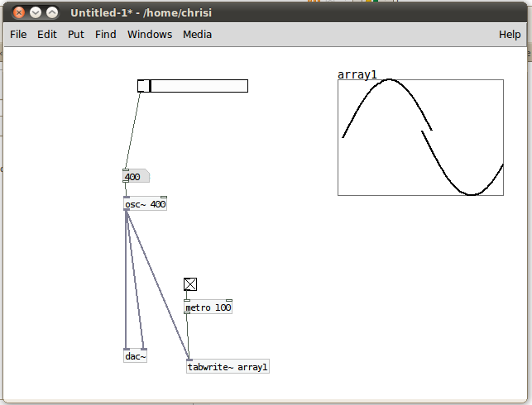The width and height of the screenshot is (532, 405).
Task: Open the Edit menu
Action: pos(47,34)
